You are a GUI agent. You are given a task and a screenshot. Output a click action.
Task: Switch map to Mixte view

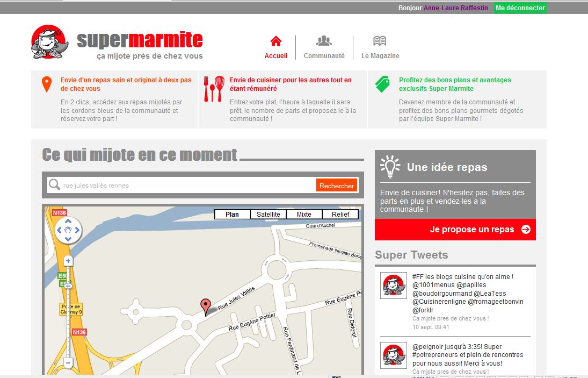pos(304,215)
